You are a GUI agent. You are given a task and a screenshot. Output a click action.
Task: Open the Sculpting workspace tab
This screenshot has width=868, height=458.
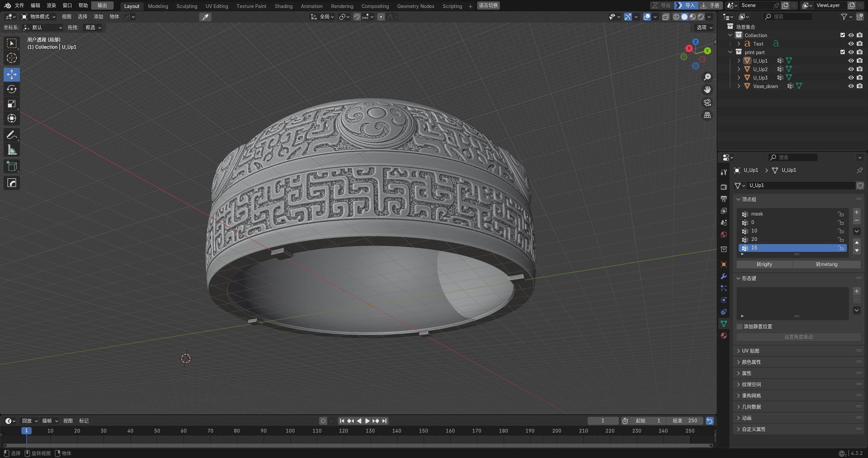187,6
